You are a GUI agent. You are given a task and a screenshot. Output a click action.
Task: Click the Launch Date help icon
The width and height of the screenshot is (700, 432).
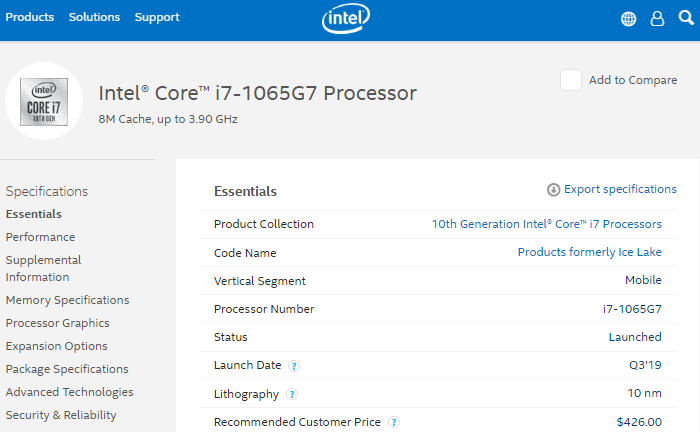pyautogui.click(x=295, y=366)
